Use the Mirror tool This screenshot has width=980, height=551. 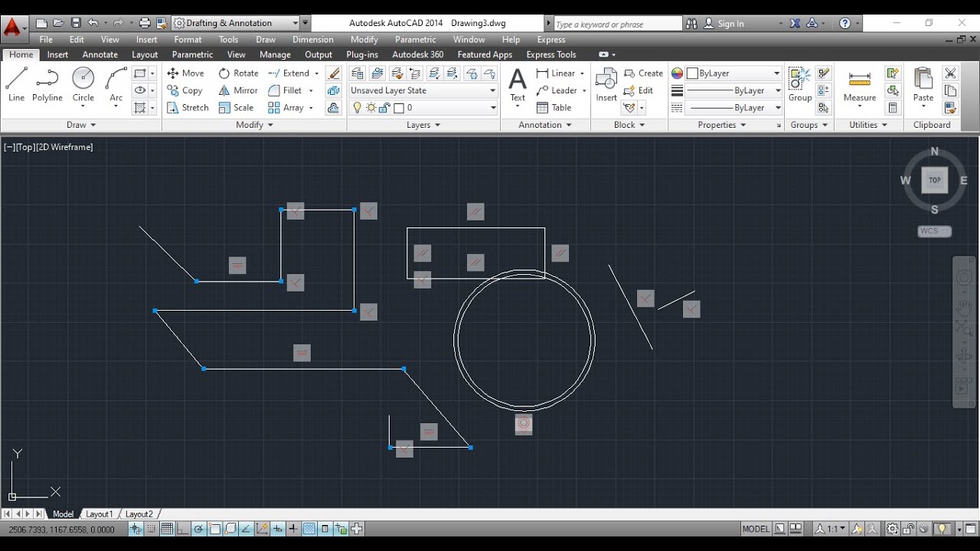pos(238,90)
